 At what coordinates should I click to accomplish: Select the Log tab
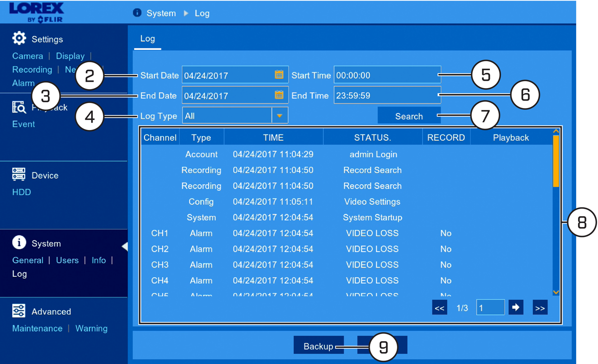click(148, 39)
